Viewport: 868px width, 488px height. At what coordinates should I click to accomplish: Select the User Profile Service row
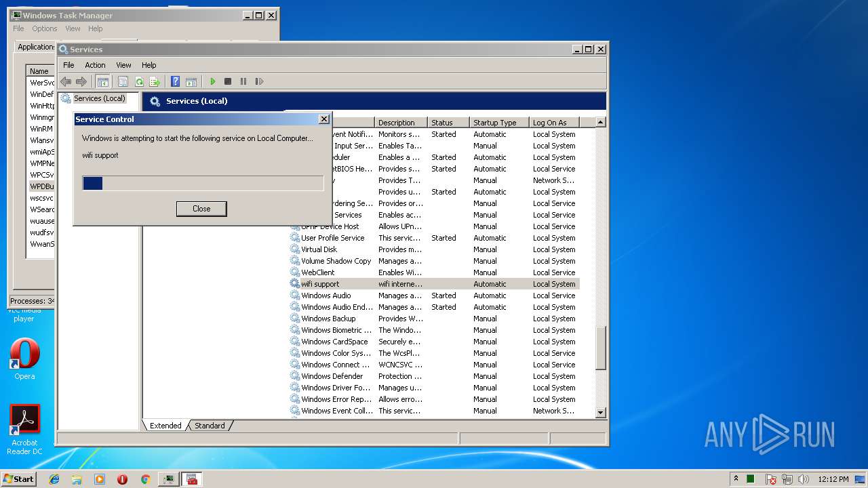point(434,238)
